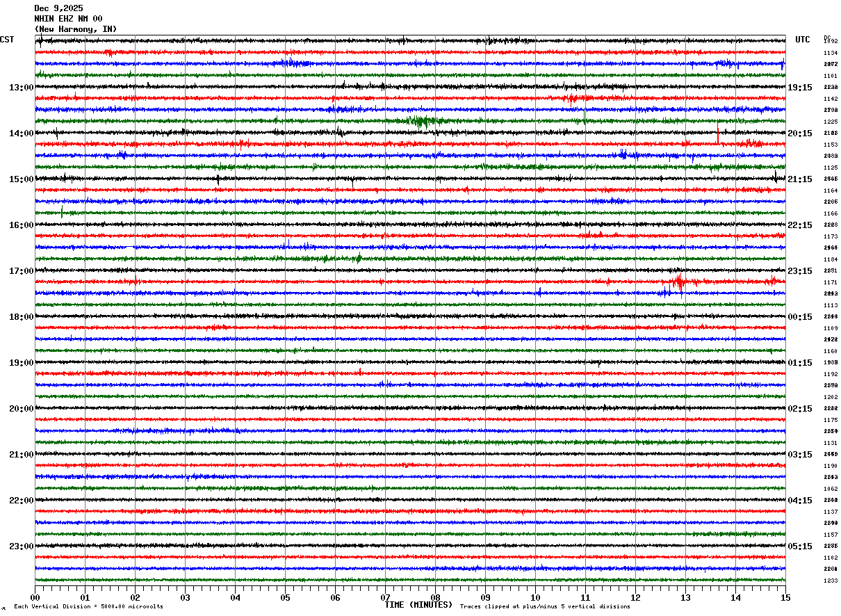Click the 23:15 UTC time label
This screenshot has width=841, height=616.
(x=800, y=271)
